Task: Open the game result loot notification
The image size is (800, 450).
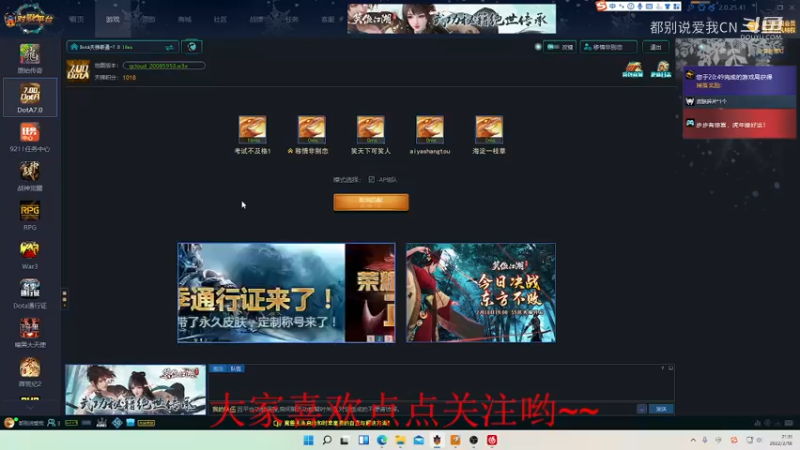Action: tap(739, 81)
